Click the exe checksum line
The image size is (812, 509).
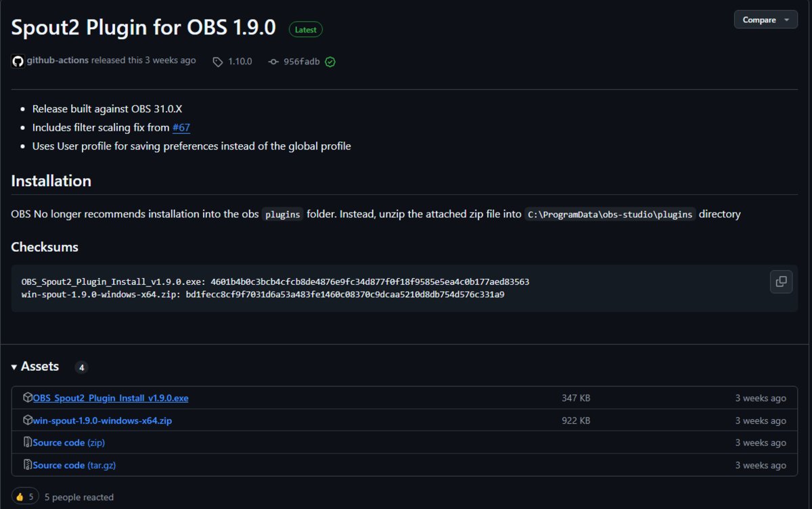click(275, 281)
